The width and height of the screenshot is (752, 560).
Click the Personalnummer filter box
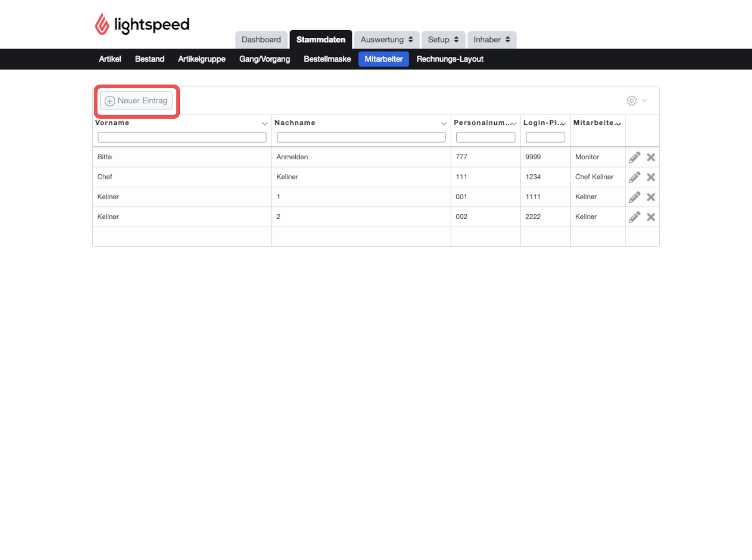(x=486, y=137)
